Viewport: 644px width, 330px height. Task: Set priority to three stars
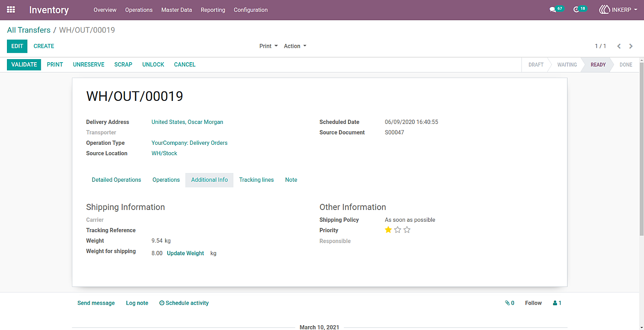coord(407,230)
